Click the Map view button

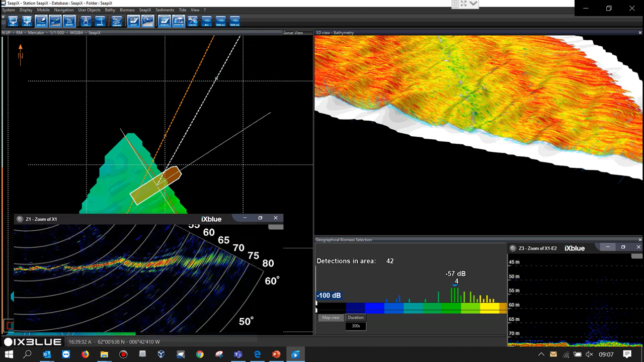click(331, 318)
